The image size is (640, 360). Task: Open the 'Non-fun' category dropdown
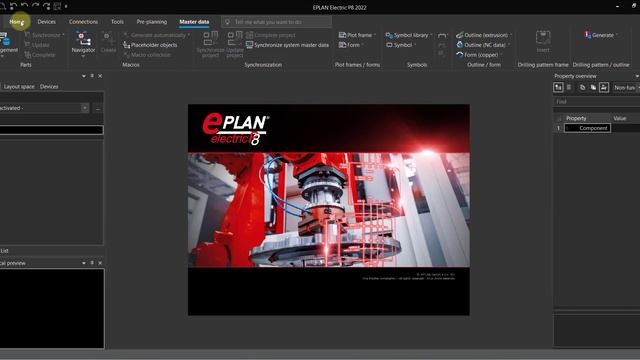(x=626, y=87)
